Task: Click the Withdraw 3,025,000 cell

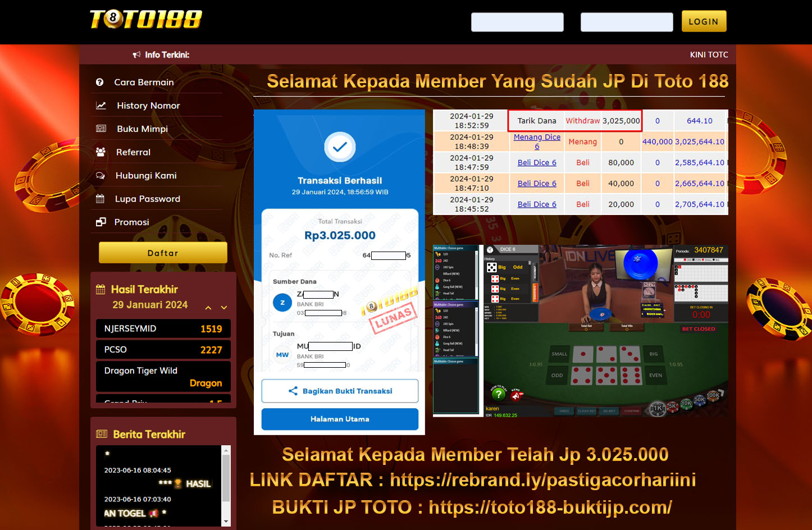Action: [x=603, y=121]
